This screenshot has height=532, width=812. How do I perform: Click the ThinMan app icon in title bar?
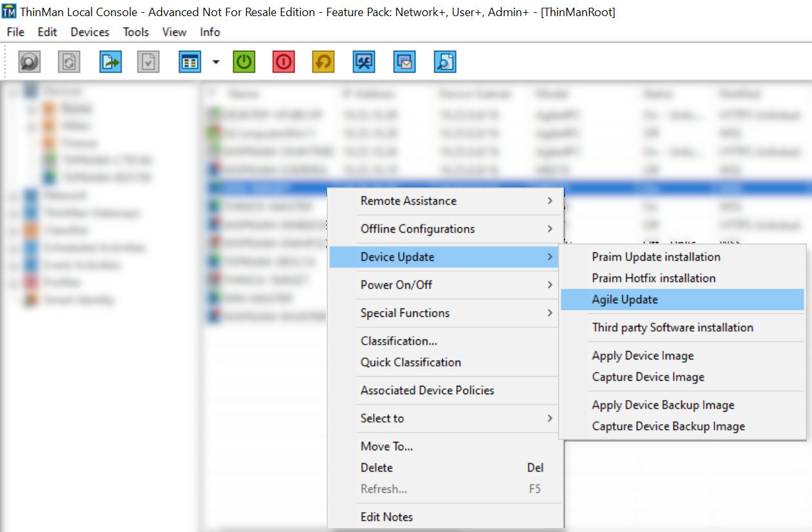(x=9, y=12)
